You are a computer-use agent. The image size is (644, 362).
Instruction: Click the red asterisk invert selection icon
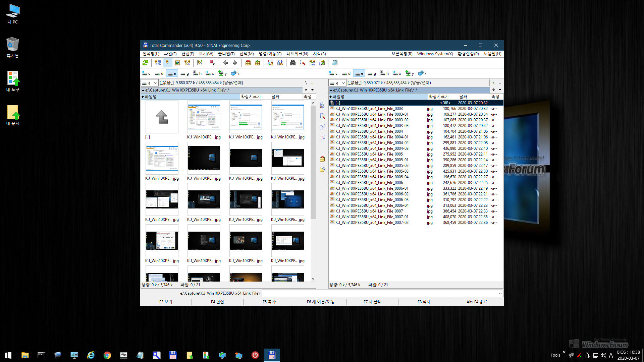[x=212, y=63]
